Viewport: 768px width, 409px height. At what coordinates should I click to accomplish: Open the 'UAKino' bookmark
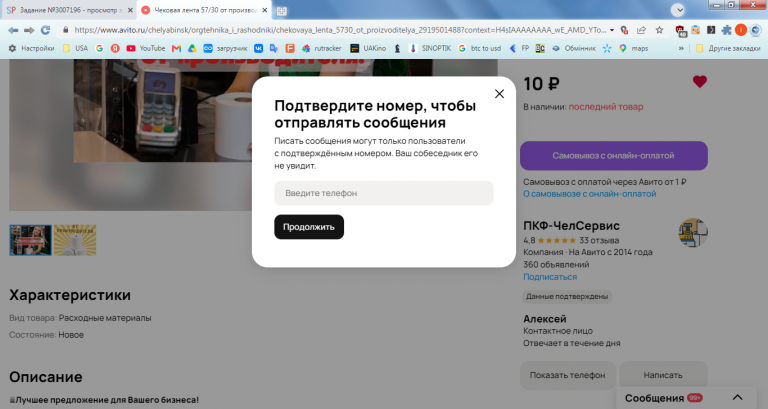tap(368, 48)
